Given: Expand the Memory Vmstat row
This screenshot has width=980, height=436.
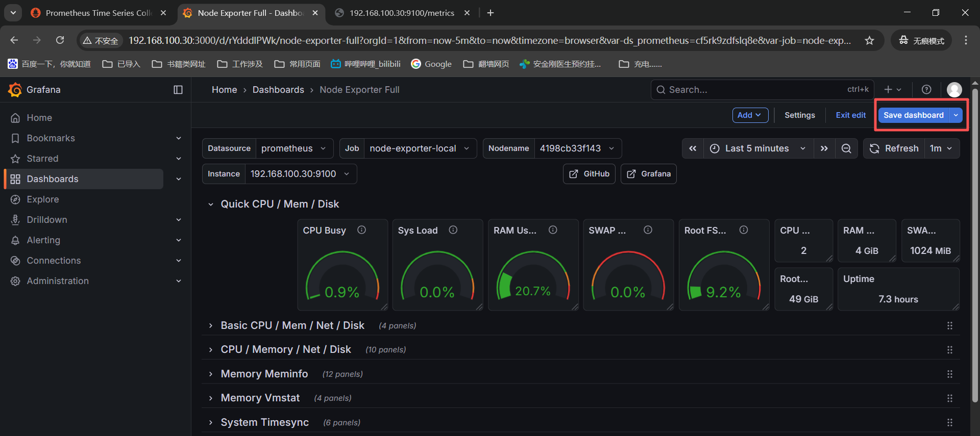Looking at the screenshot, I should 211,398.
